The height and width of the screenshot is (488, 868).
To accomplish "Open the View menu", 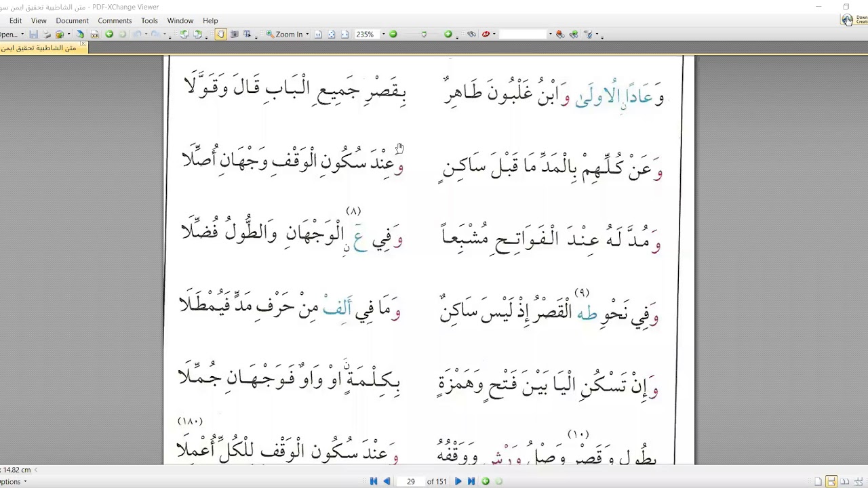I will [x=39, y=20].
